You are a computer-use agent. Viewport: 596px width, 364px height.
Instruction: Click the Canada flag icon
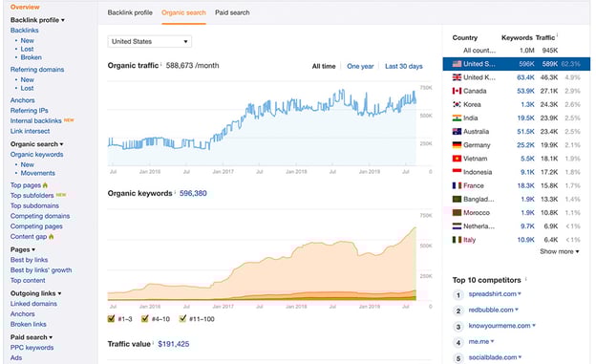[457, 91]
